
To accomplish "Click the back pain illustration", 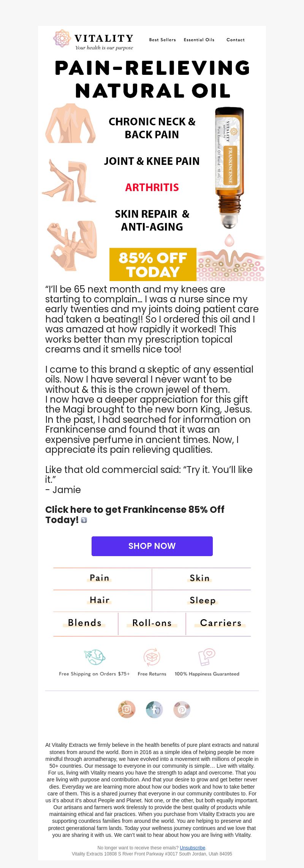I will point(70,123).
